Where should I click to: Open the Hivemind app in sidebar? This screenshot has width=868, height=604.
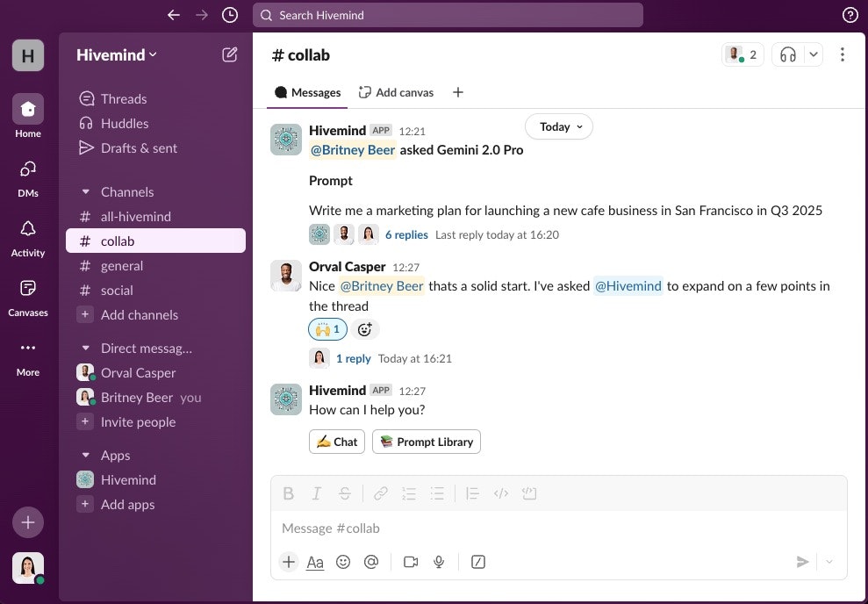155,480
